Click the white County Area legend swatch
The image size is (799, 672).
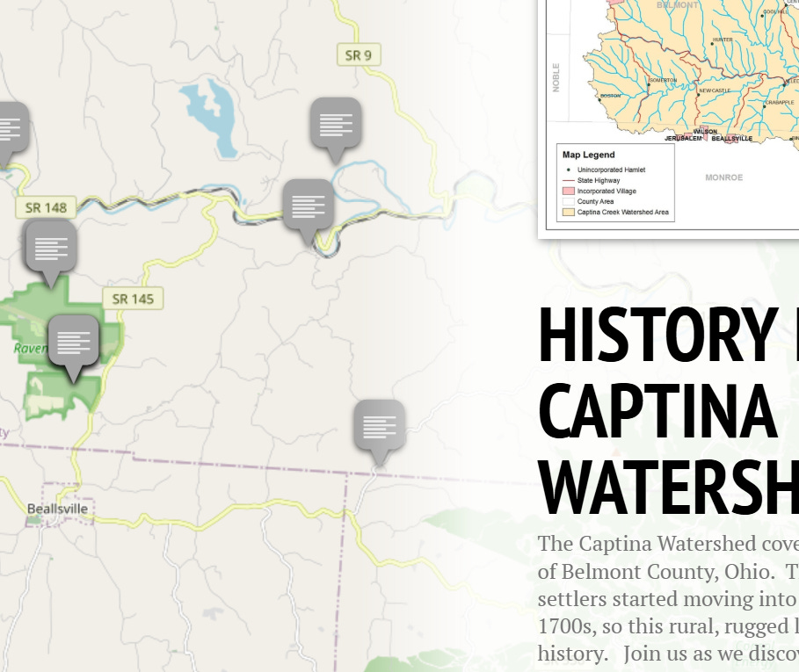click(x=568, y=202)
